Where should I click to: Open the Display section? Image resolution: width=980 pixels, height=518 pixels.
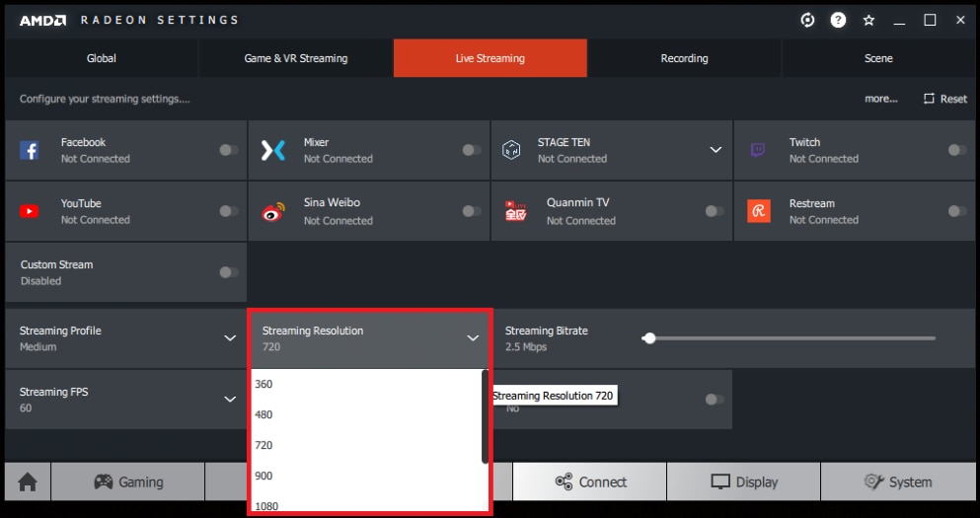click(x=744, y=481)
